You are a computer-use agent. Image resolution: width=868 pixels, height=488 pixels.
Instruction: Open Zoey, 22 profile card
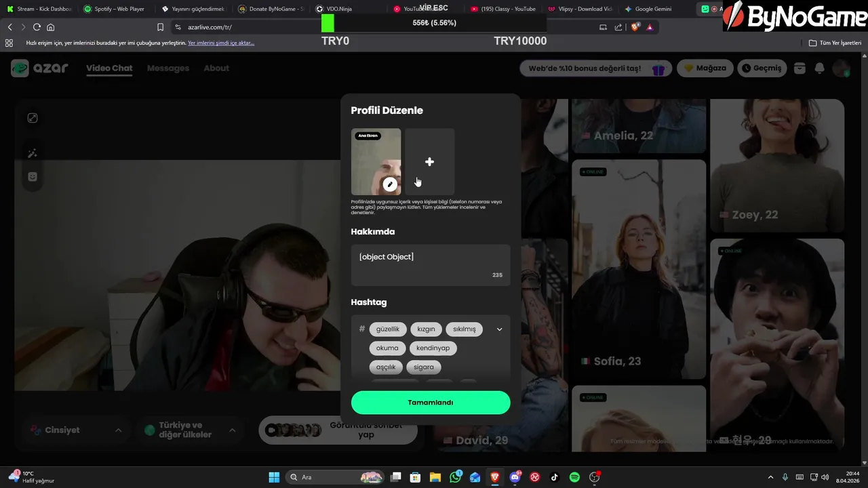pos(777,165)
